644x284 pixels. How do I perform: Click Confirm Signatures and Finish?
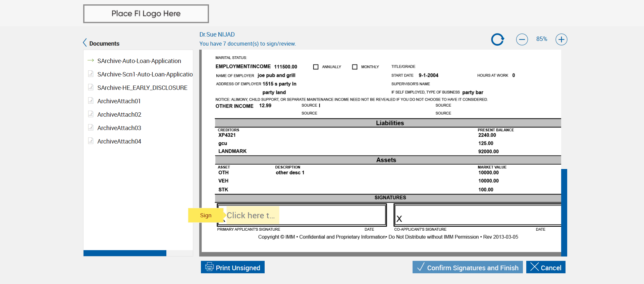(x=468, y=267)
